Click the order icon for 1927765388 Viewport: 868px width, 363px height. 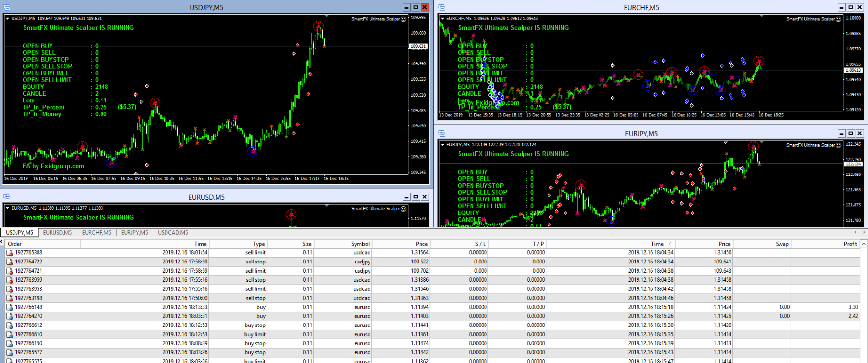[10, 253]
